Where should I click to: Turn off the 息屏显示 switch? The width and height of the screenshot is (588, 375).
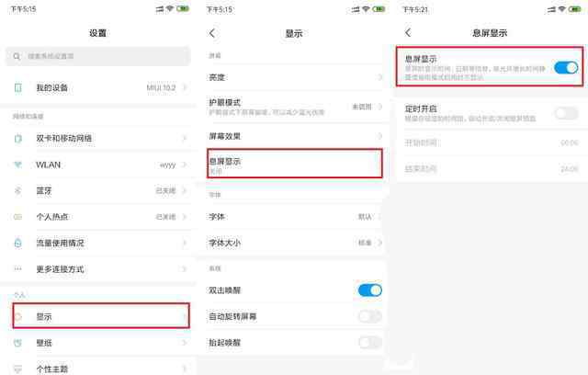[x=566, y=67]
